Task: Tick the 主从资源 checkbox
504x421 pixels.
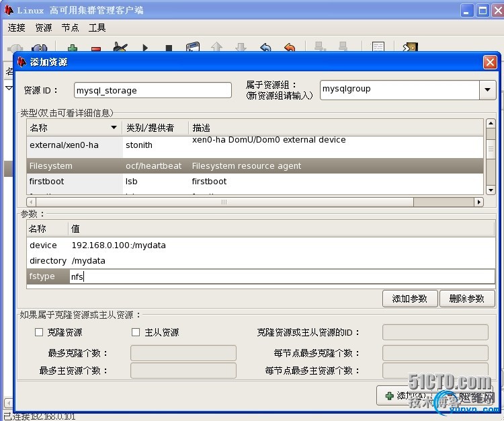Action: (136, 332)
